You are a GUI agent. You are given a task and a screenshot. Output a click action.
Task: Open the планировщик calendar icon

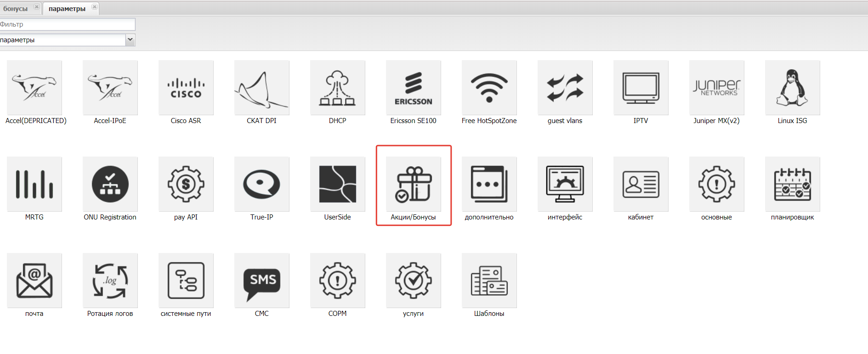coord(792,185)
